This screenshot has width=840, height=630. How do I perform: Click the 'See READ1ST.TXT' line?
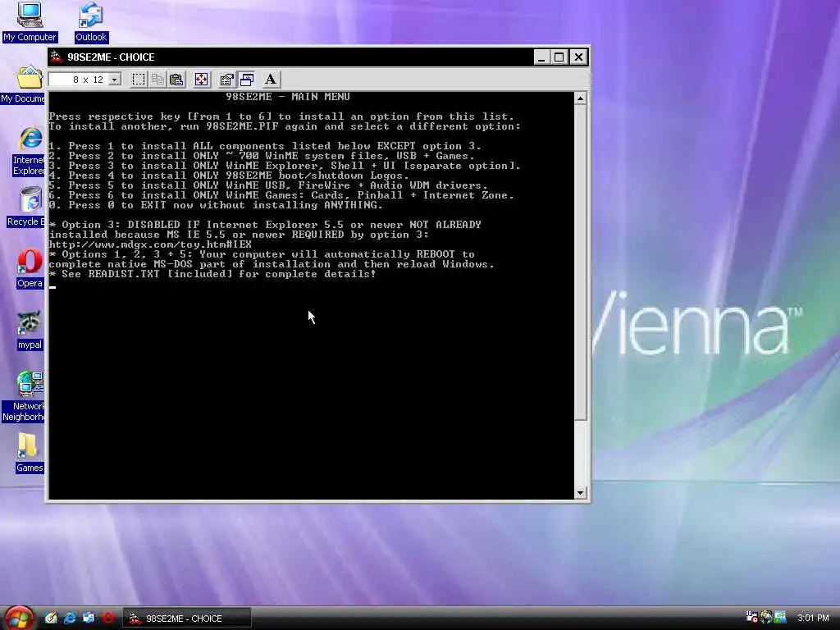pyautogui.click(x=212, y=274)
